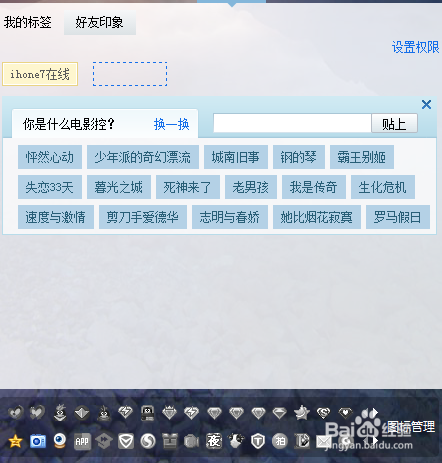Click the diamond with heart icon

coord(345,413)
